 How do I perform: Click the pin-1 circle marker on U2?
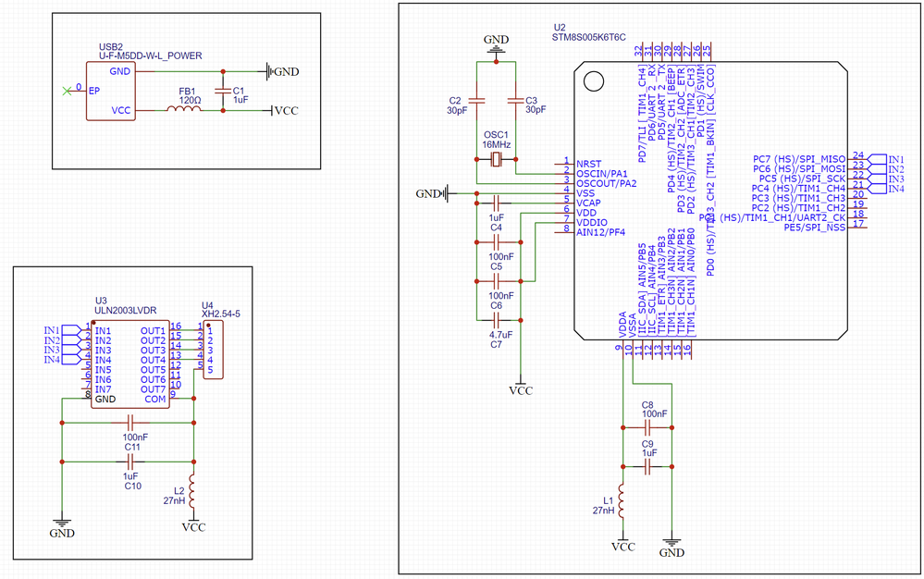[594, 81]
